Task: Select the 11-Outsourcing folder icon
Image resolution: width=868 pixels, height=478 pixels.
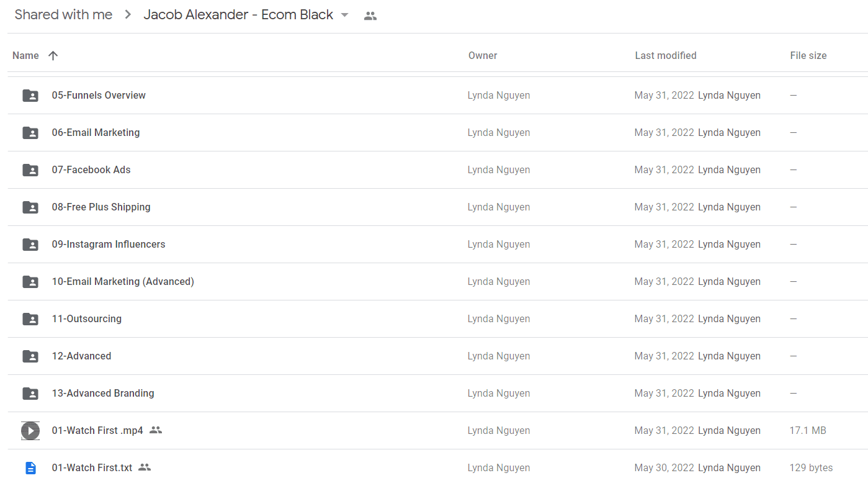Action: click(x=30, y=319)
